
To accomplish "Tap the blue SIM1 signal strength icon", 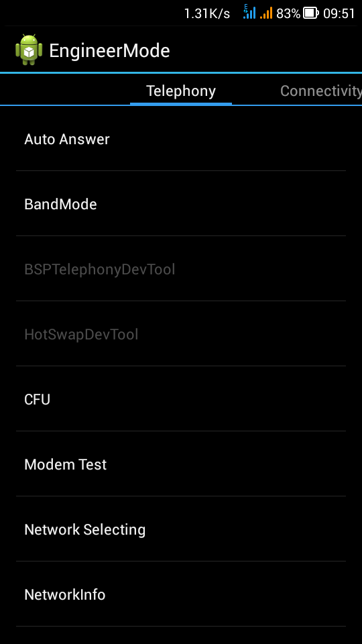I will 249,11.
